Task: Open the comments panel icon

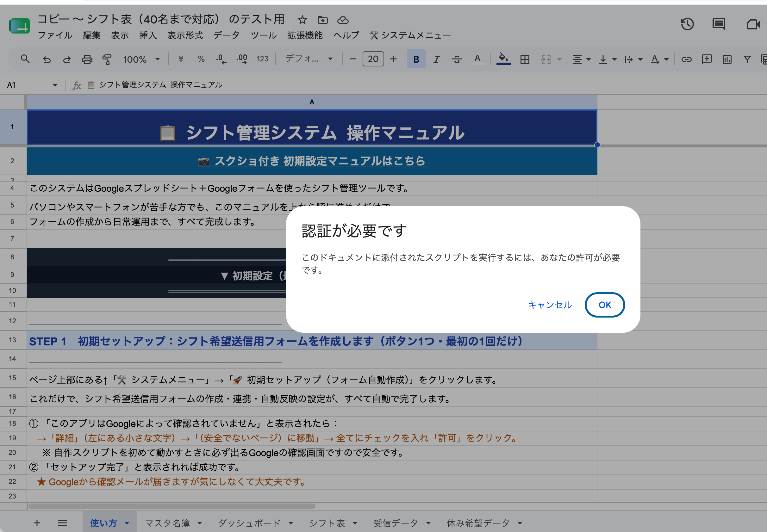Action: click(719, 24)
